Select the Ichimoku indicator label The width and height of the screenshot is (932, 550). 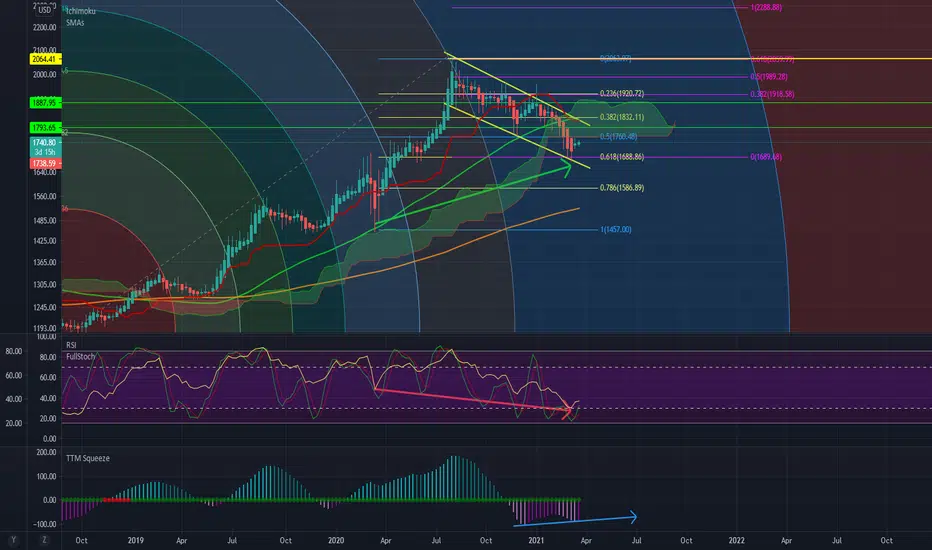81,11
